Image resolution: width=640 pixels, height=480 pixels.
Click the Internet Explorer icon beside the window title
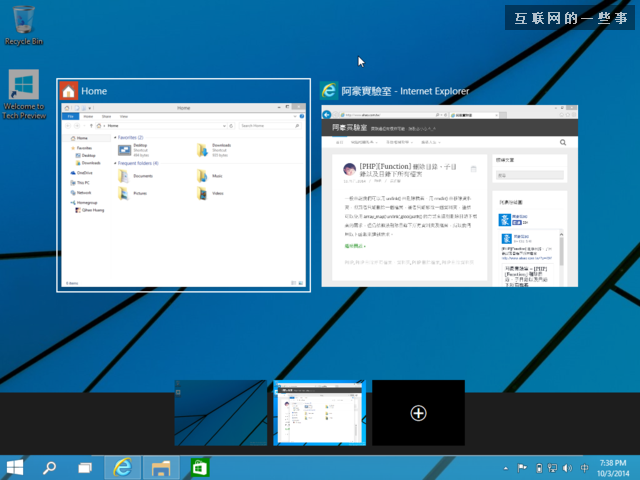[328, 91]
